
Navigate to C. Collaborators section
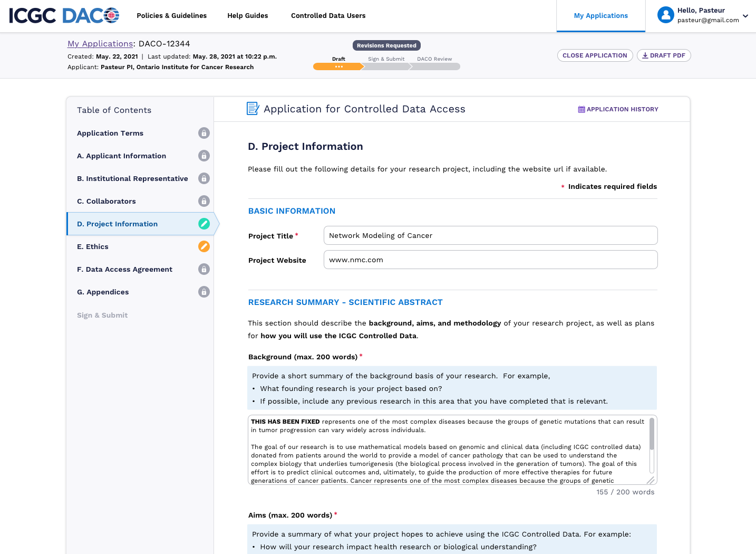[106, 202]
